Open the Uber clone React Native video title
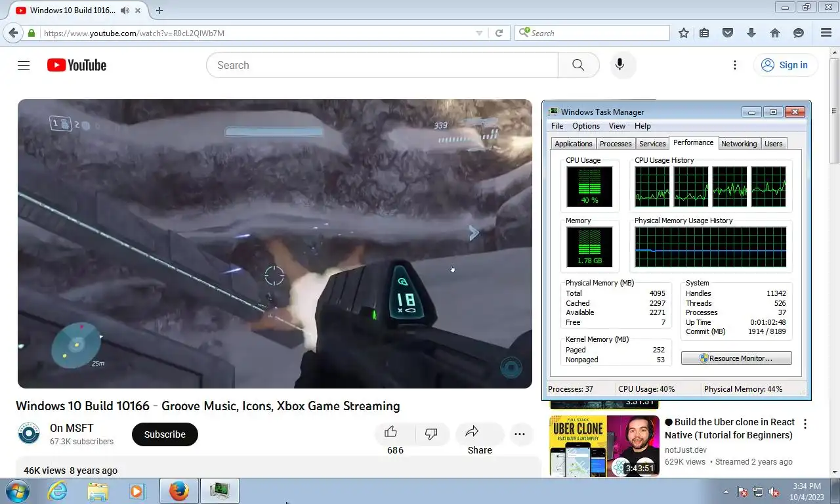The image size is (840, 504). (x=729, y=429)
